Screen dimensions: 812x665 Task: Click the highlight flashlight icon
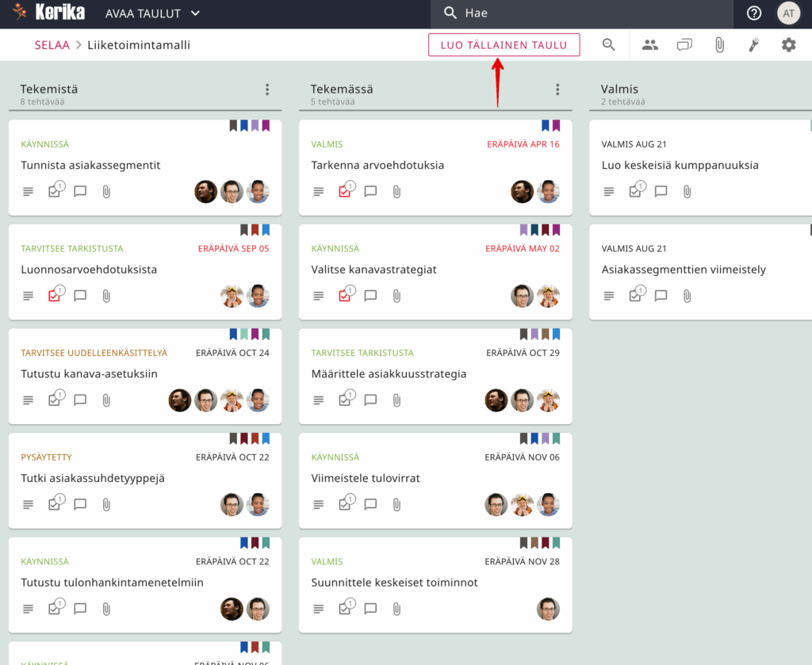tap(754, 45)
